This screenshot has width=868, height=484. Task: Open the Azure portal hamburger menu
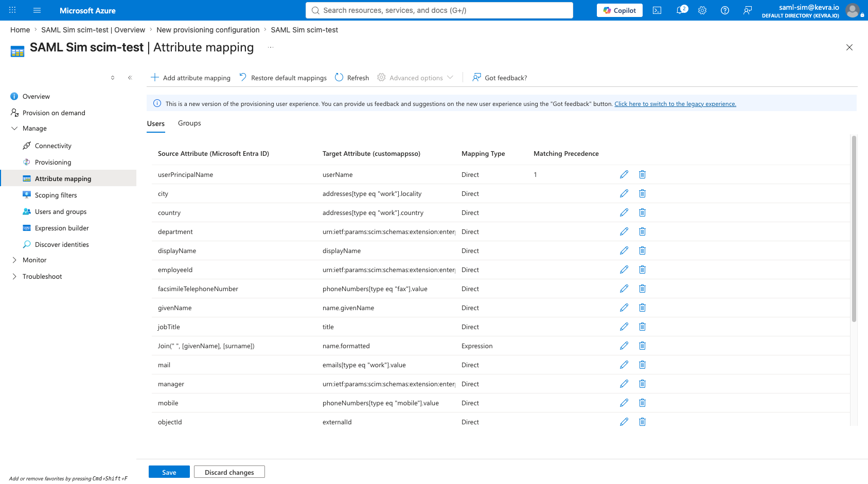(37, 10)
